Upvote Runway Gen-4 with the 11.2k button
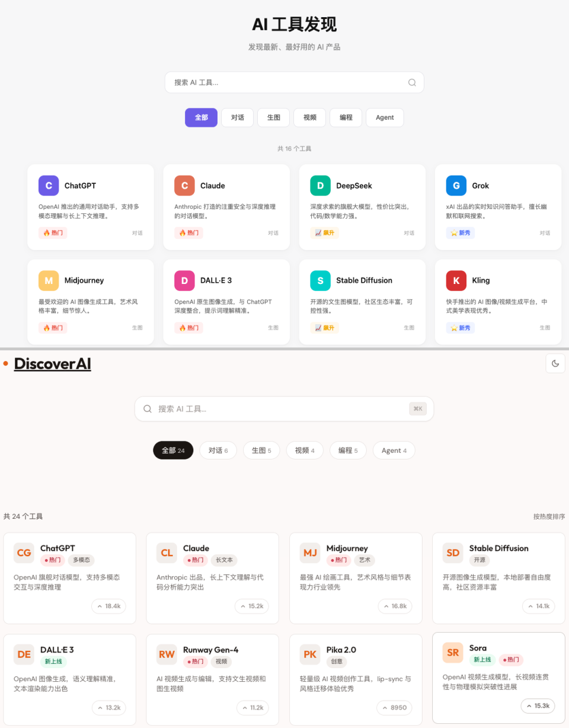 pos(252,708)
